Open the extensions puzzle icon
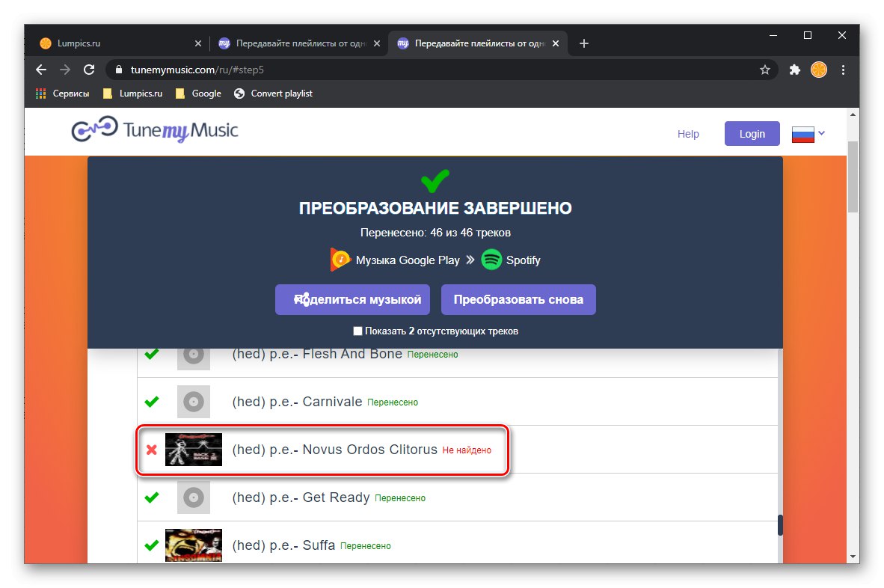This screenshot has height=588, width=884. (x=794, y=70)
